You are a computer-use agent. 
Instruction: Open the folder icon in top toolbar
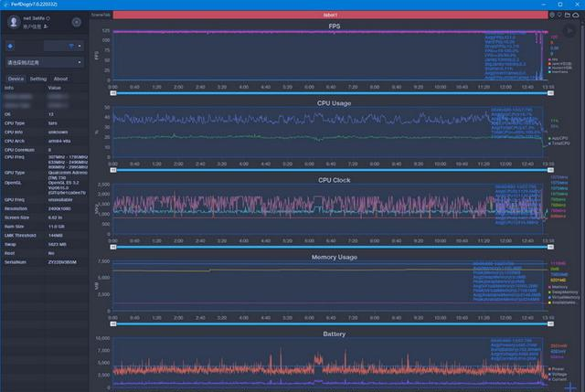pyautogui.click(x=568, y=15)
